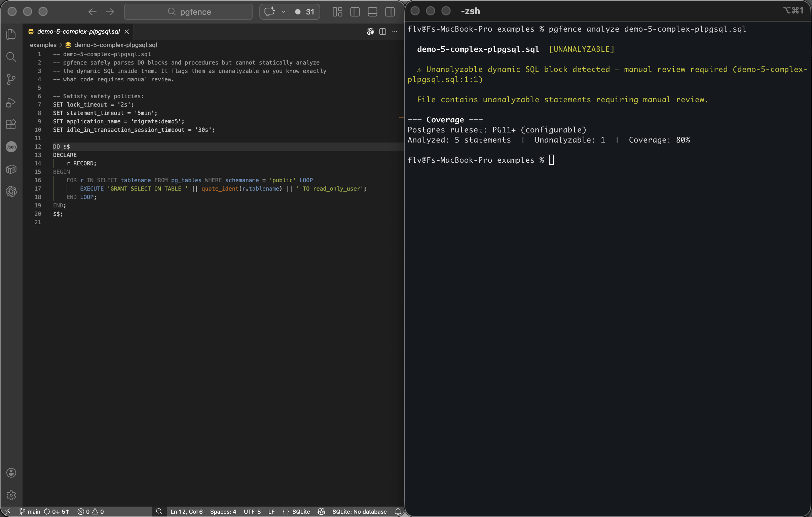
Task: Toggle the secondary side bar visibility
Action: click(390, 12)
